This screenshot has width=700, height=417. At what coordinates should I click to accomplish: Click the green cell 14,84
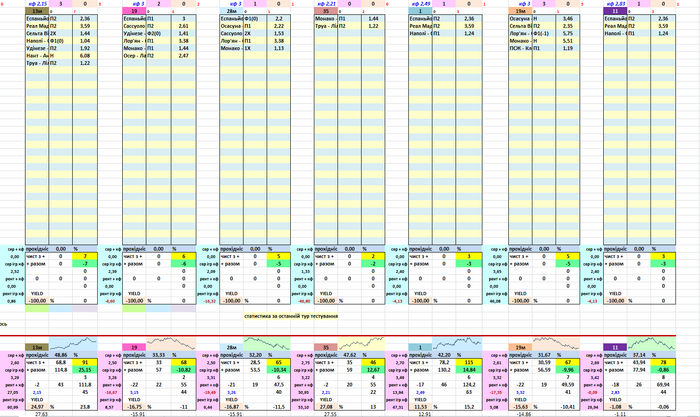[469, 370]
